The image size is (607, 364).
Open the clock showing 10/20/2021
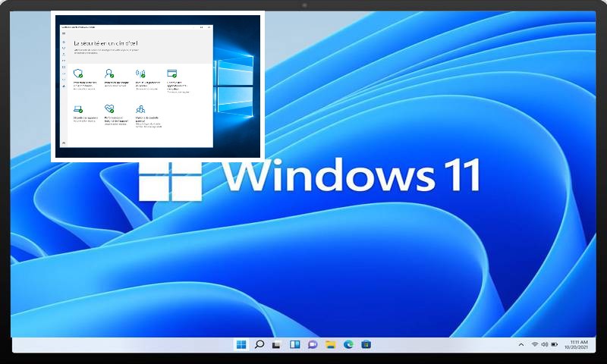577,344
